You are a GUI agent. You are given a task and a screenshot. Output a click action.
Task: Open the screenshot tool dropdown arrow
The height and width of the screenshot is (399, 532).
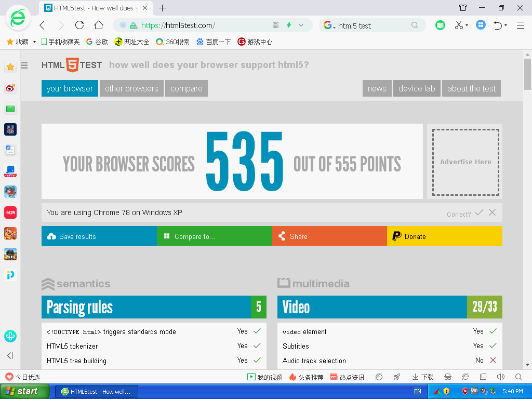point(467,25)
